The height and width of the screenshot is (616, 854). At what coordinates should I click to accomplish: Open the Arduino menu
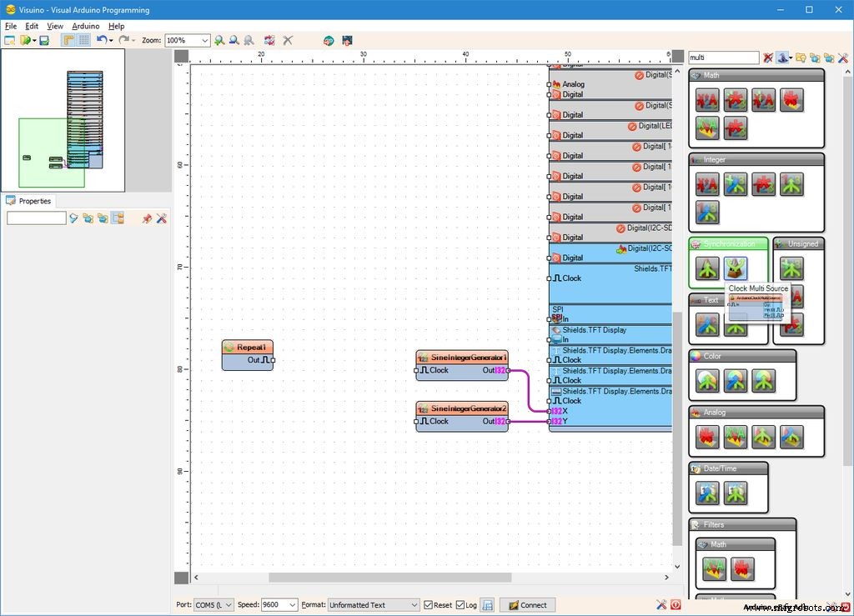(86, 26)
